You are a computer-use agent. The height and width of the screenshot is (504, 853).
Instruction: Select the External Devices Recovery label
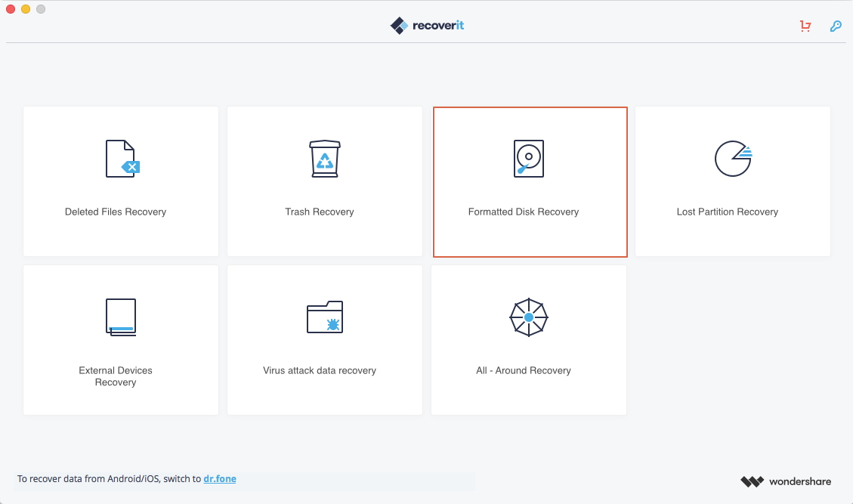[x=116, y=376]
